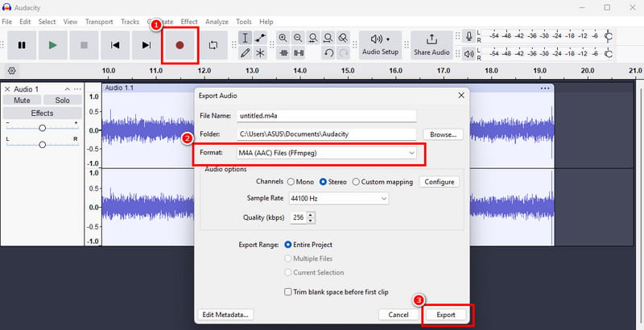This screenshot has width=644, height=330.
Task: Close the Audio 1 track
Action: point(7,89)
